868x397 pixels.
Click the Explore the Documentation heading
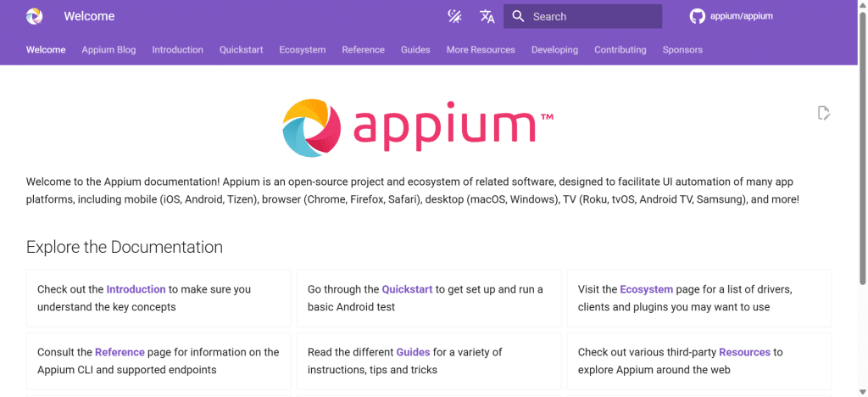(x=125, y=247)
